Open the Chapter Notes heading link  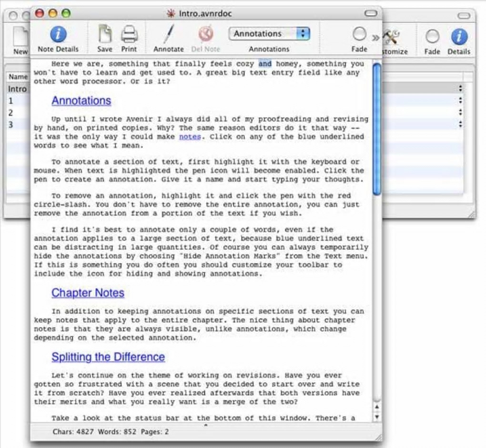(88, 293)
